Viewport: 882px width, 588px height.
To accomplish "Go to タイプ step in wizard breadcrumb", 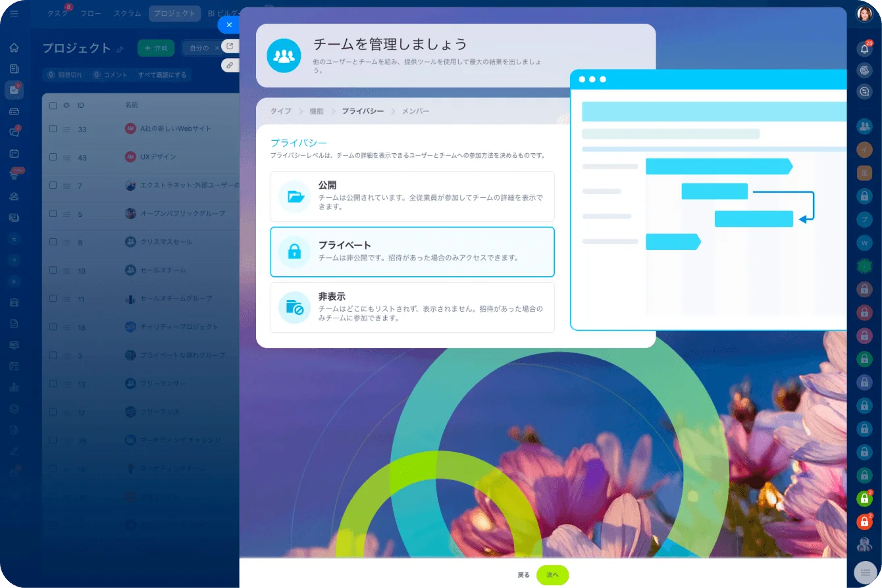I will [x=280, y=111].
